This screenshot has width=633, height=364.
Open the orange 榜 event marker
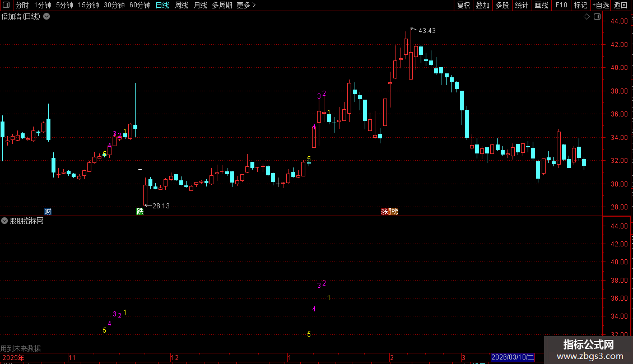click(x=394, y=212)
